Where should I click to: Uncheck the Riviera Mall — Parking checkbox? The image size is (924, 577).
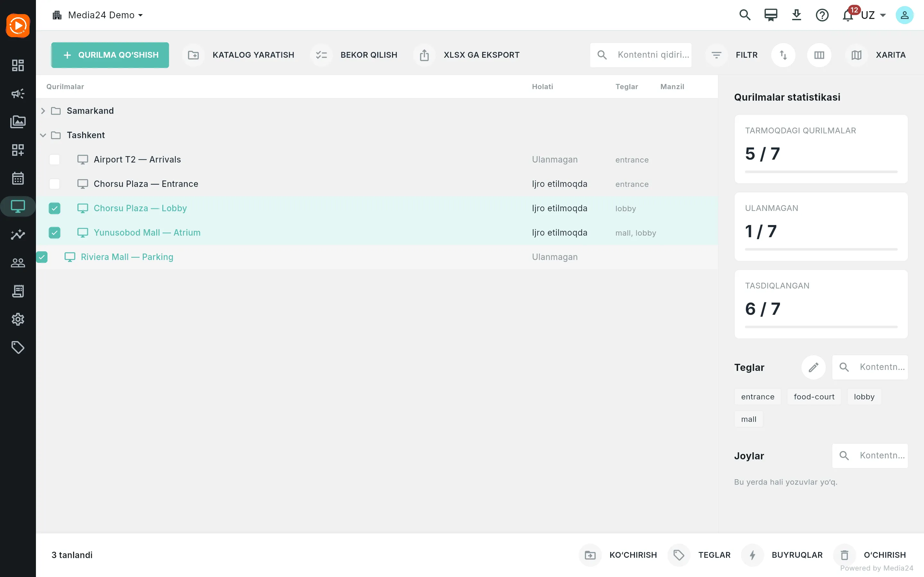click(42, 257)
